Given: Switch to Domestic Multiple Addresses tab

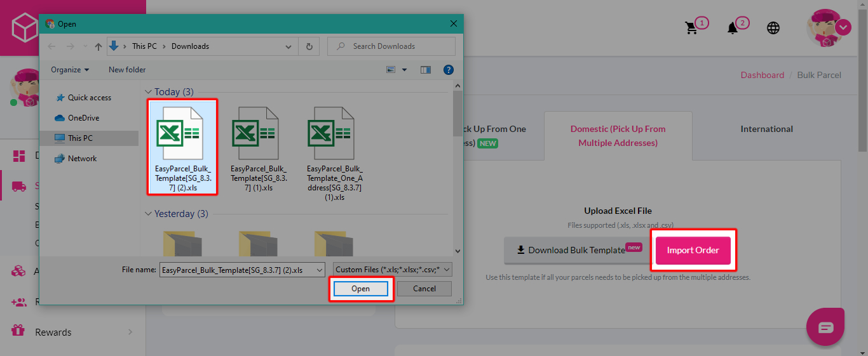Looking at the screenshot, I should (x=618, y=136).
